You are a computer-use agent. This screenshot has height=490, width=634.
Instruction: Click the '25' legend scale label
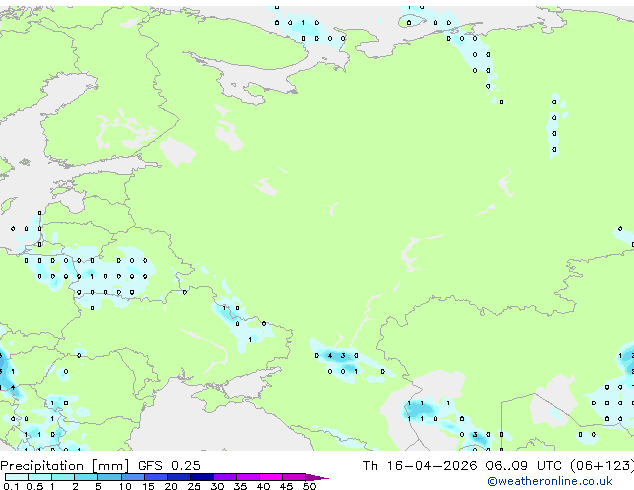[x=194, y=486]
